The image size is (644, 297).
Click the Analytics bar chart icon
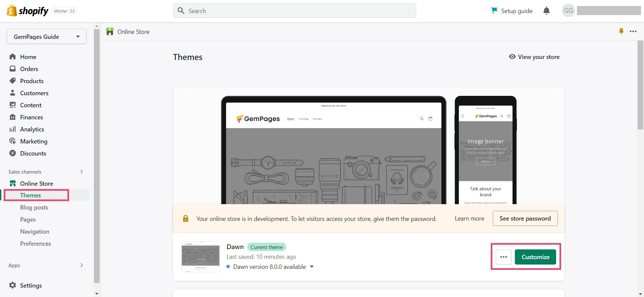click(x=13, y=129)
